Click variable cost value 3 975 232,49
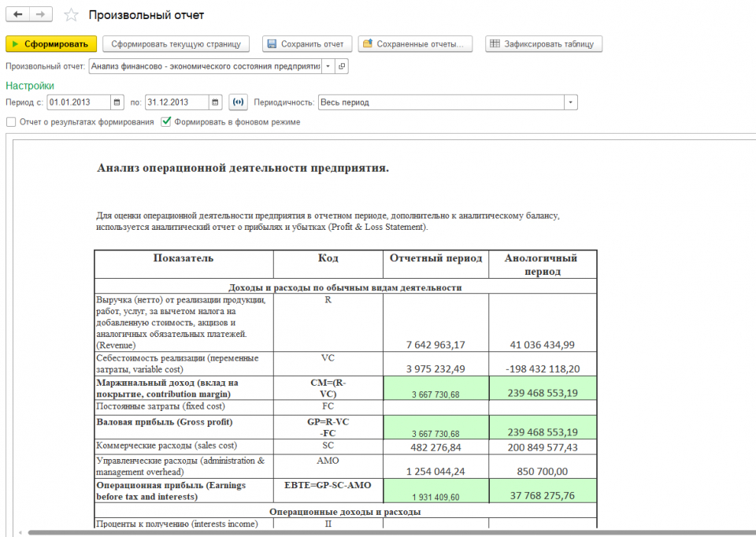Image resolution: width=756 pixels, height=537 pixels. (435, 368)
